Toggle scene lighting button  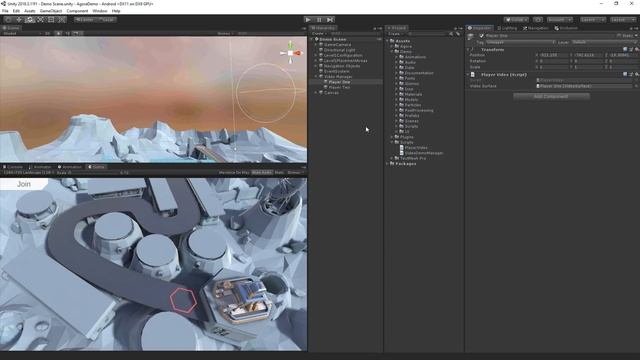coord(58,33)
